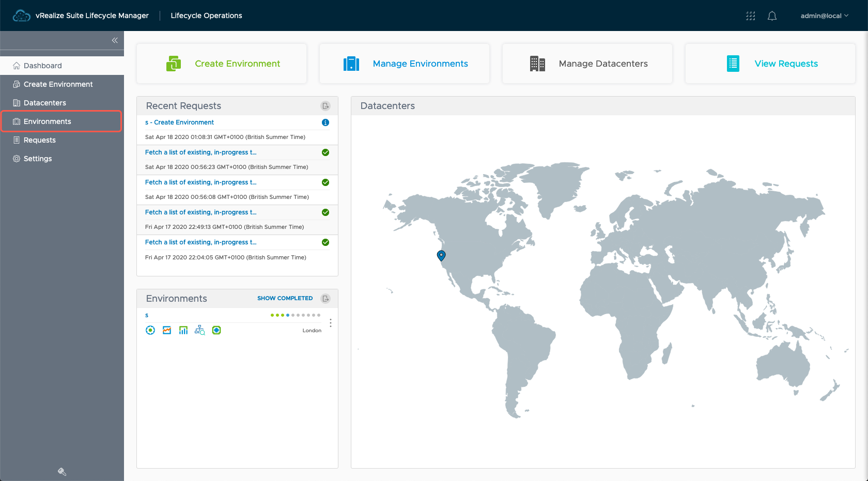Image resolution: width=868 pixels, height=481 pixels.
Task: Collapse the left navigation sidebar
Action: (x=115, y=40)
